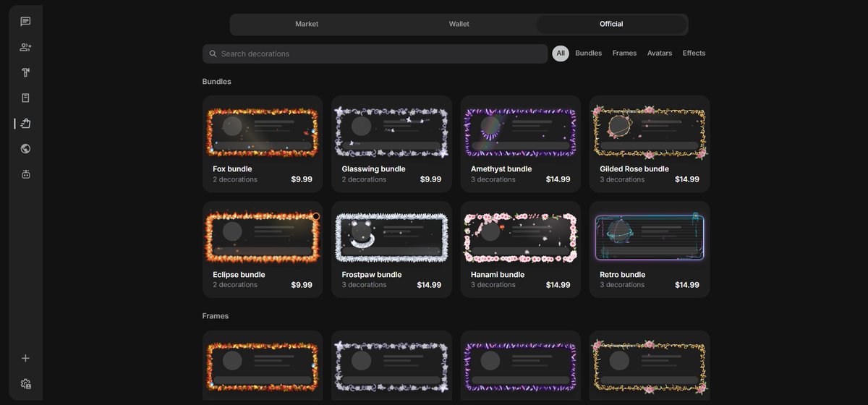The image size is (868, 405).
Task: Click the Retro bundle title
Action: pos(622,275)
